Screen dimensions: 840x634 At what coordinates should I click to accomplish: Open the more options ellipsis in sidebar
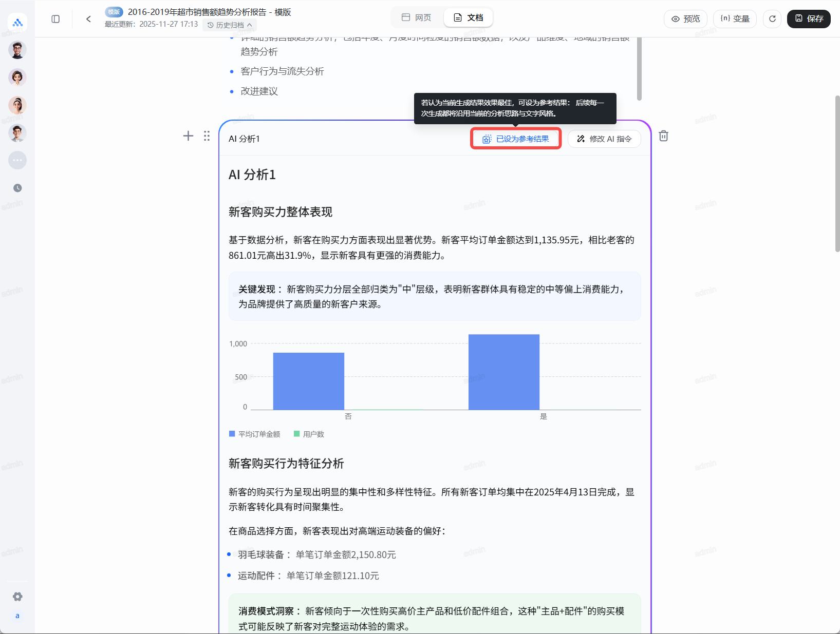pyautogui.click(x=17, y=160)
